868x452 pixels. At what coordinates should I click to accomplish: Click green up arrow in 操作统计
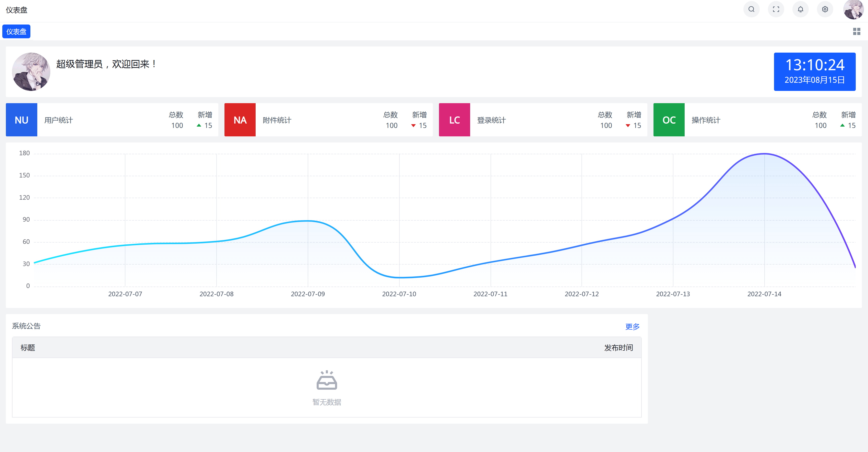click(x=842, y=125)
